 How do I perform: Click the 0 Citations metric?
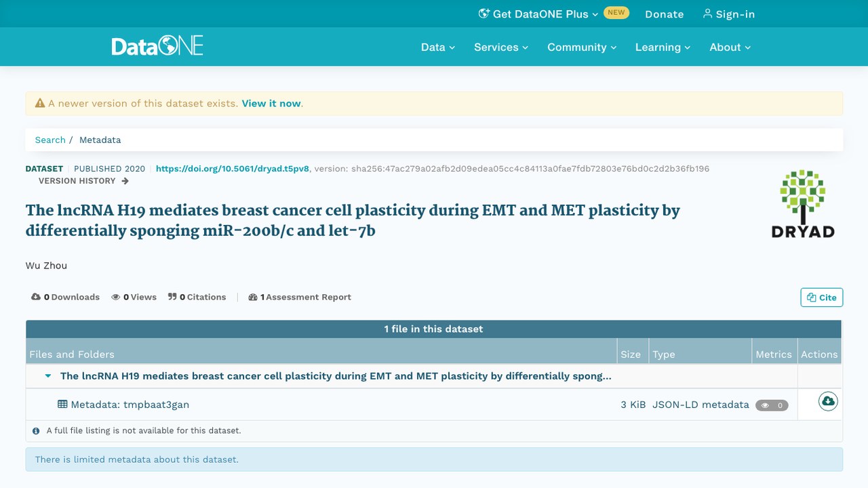197,297
